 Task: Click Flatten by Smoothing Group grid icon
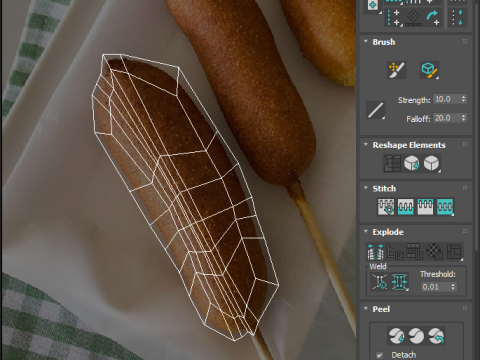coord(415,252)
